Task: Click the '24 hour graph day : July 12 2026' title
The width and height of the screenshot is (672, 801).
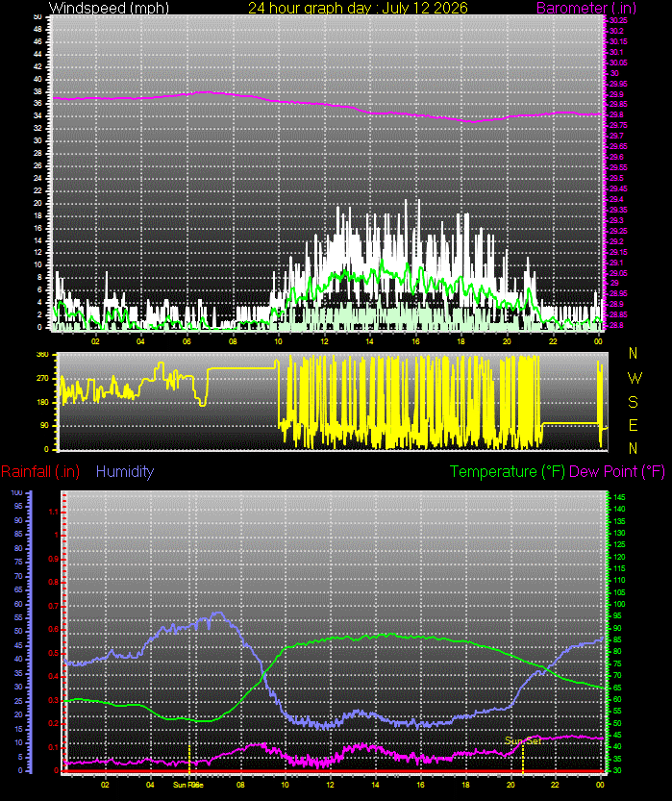Action: (x=358, y=8)
